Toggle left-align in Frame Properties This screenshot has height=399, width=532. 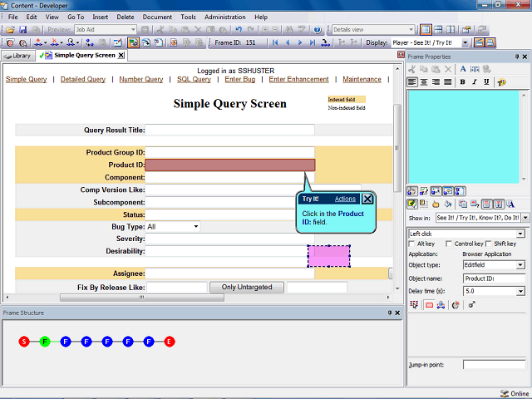(x=412, y=82)
